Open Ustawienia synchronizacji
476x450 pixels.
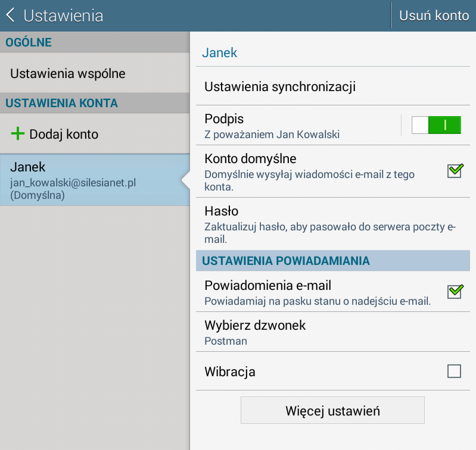coord(280,87)
